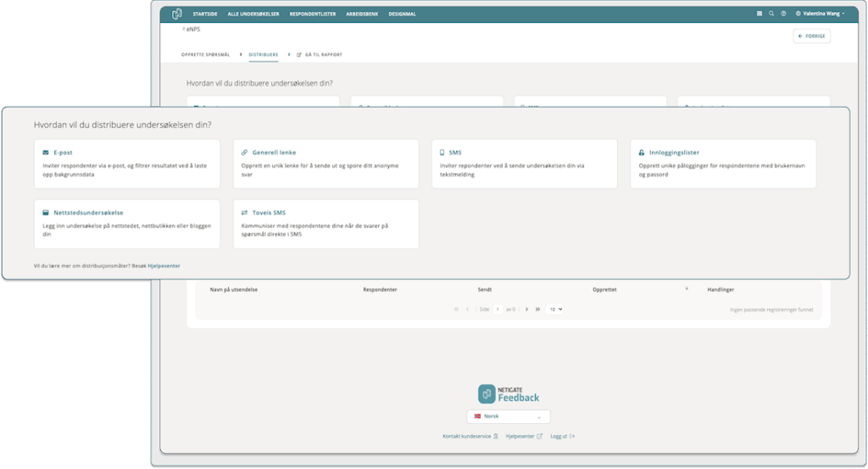The width and height of the screenshot is (868, 469).
Task: Open the Valentina Wang user menu
Action: (819, 14)
